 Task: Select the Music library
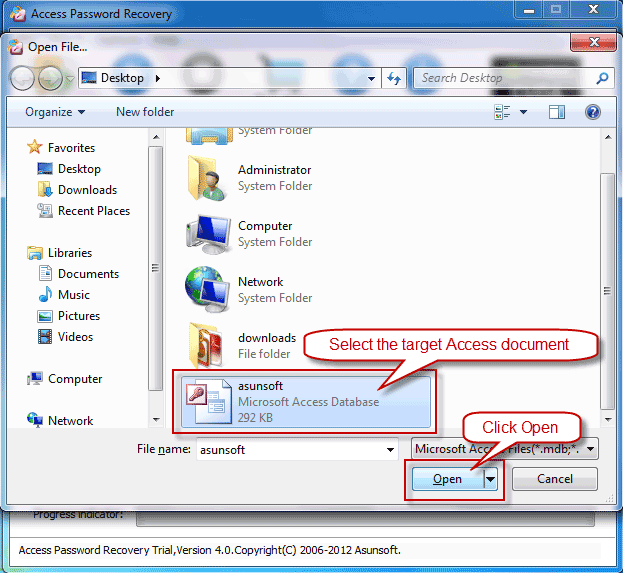(x=64, y=295)
